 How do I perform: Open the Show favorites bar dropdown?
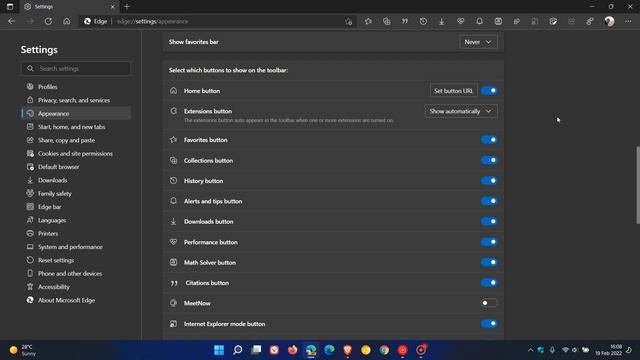(478, 42)
